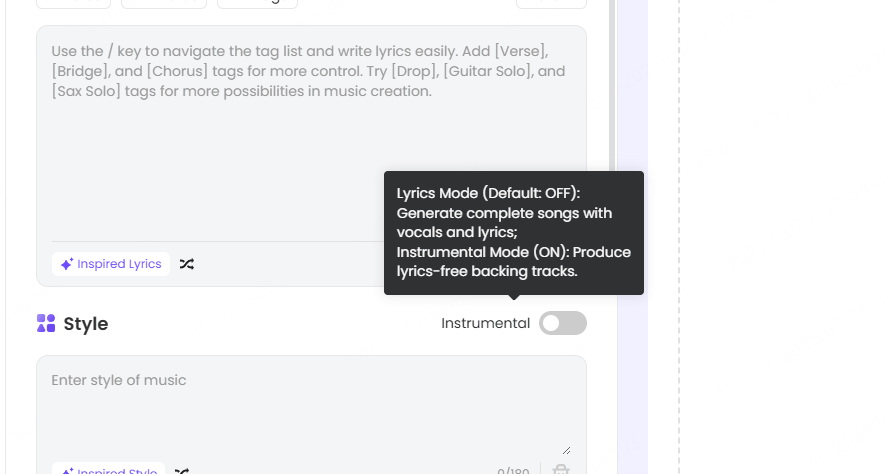Shuffle lyrics with the random icon beside Inspired Lyrics
886x474 pixels.
point(187,264)
